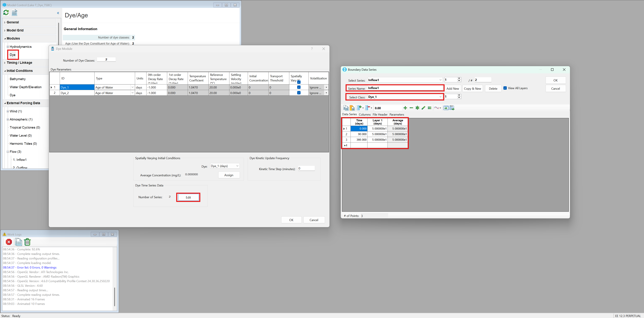
Task: Switch to the Columns tab
Action: pos(364,115)
